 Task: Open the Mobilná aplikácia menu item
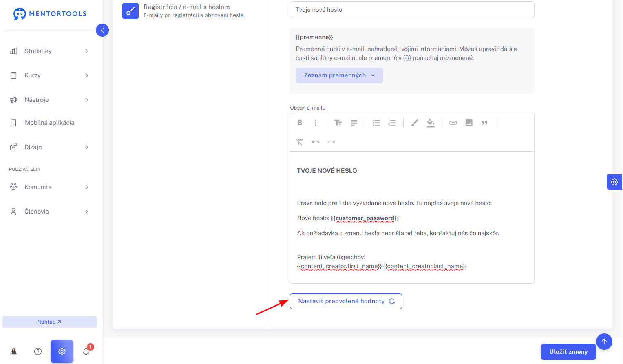(49, 123)
